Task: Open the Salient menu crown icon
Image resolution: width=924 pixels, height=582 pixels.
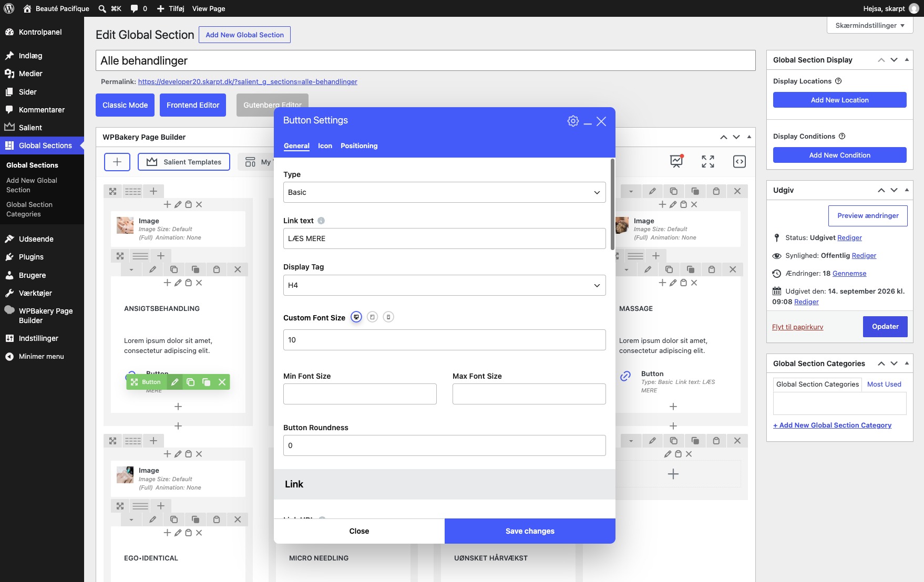Action: [x=9, y=127]
